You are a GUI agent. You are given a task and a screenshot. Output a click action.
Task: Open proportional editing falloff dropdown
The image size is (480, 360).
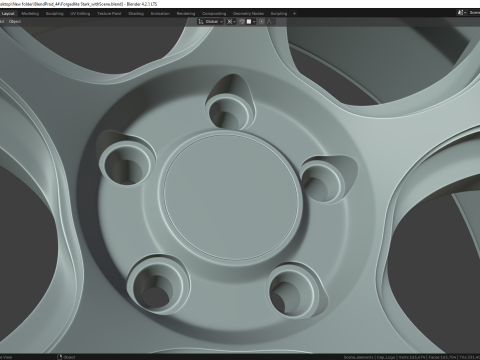click(x=271, y=22)
